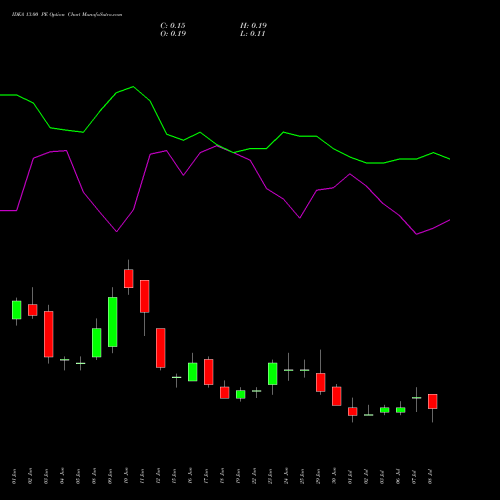Select the close value 'C: 0.15'
Viewport: 500px width, 500px height.
tap(173, 26)
